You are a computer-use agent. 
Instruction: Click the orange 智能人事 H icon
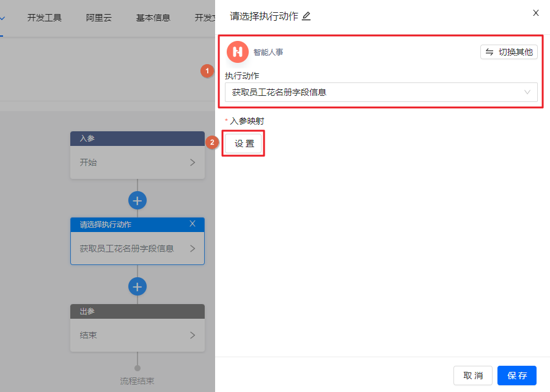(x=237, y=52)
